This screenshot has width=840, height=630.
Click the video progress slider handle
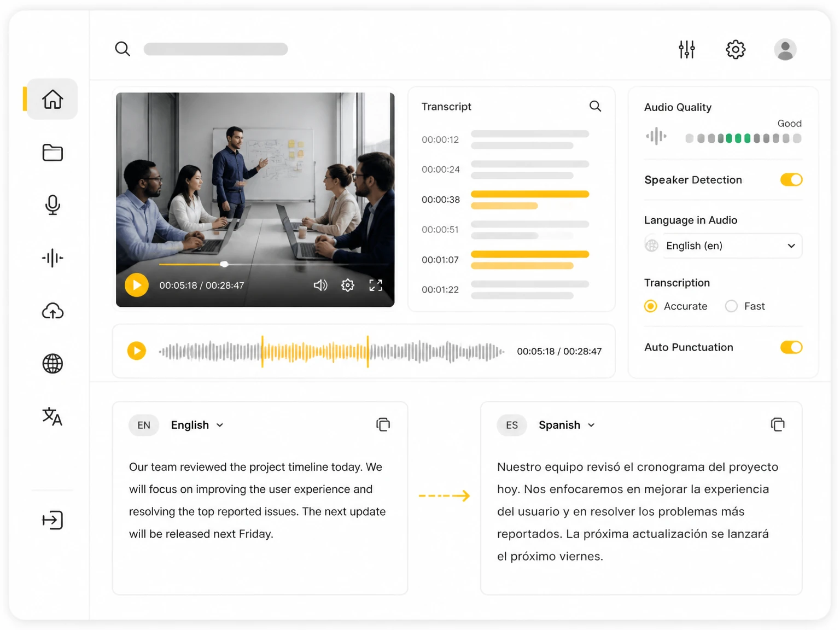(x=224, y=264)
